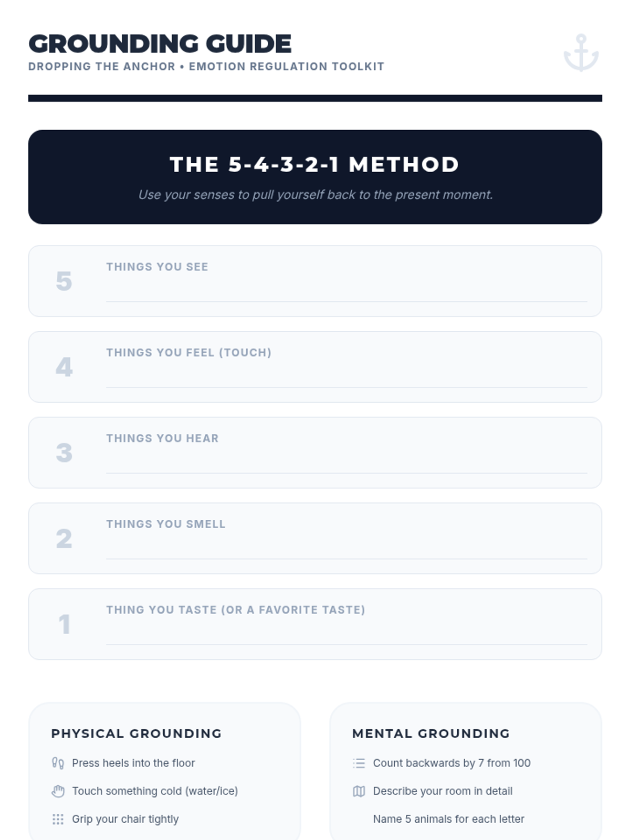Viewport: 630px width, 840px height.
Task: Click the list icon beside Count backwards
Action: (x=359, y=763)
